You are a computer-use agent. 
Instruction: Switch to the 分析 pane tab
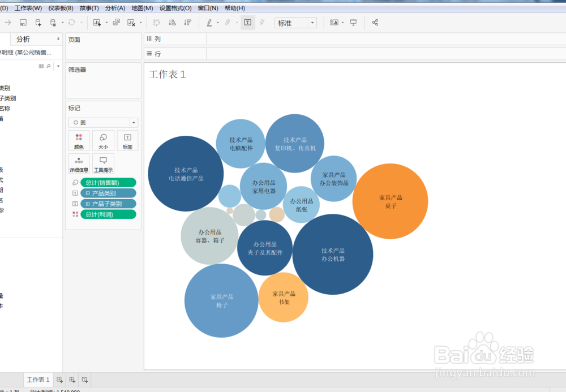[x=23, y=39]
